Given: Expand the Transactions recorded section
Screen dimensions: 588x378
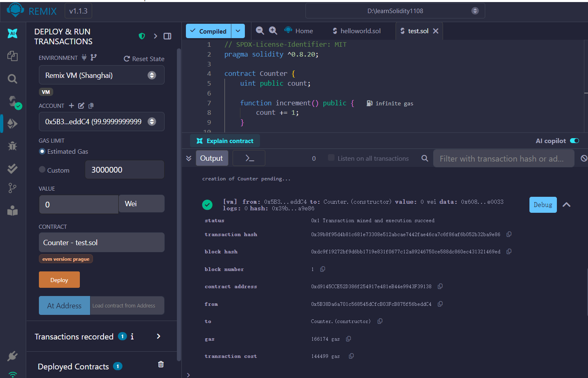Looking at the screenshot, I should tap(158, 336).
